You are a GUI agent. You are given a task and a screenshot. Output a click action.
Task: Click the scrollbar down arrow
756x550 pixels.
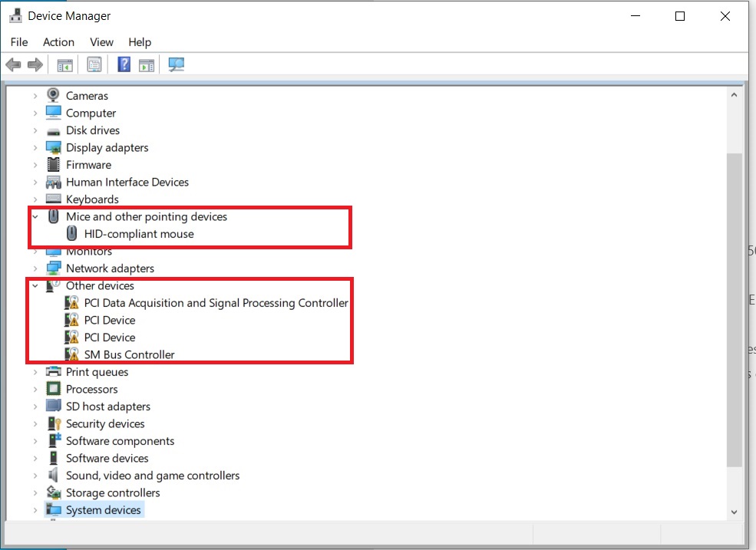pos(734,511)
